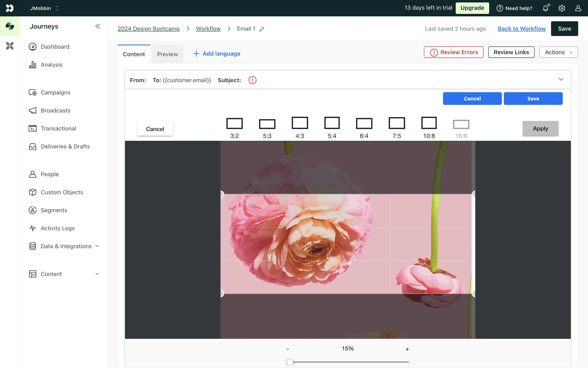Click the Apply crop button

(x=540, y=128)
